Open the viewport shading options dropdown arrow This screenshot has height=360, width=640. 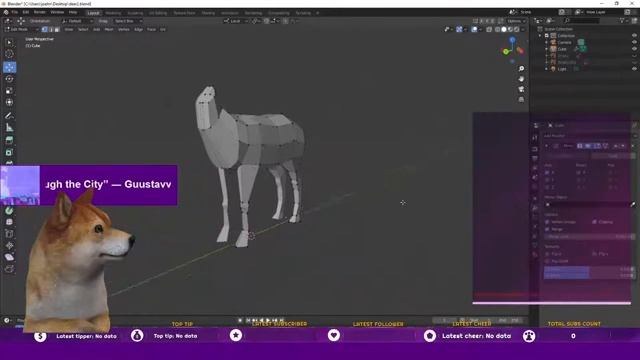(523, 29)
